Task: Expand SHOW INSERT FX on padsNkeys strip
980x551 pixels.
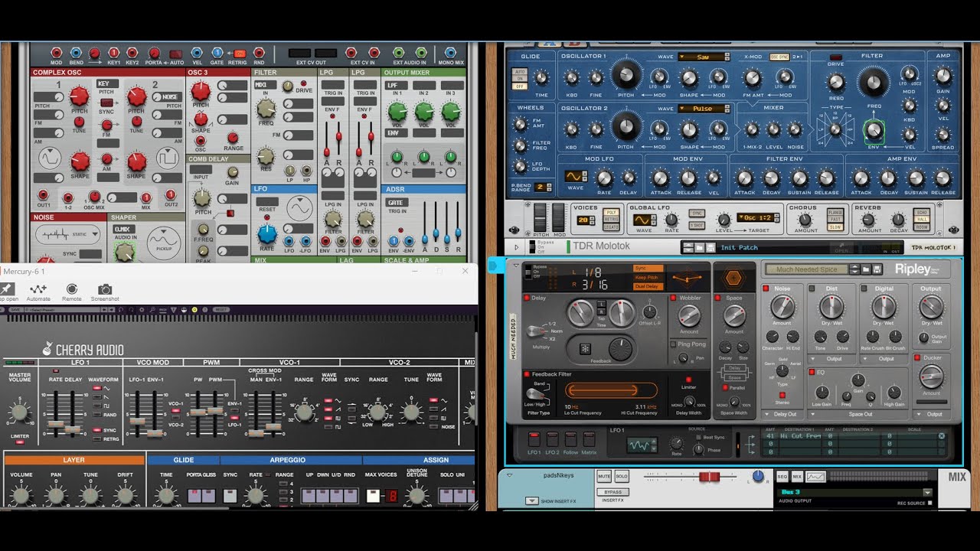Action: [531, 500]
